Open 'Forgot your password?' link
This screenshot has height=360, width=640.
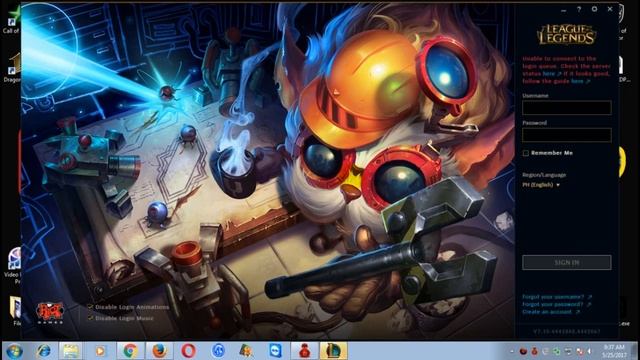pyautogui.click(x=556, y=304)
